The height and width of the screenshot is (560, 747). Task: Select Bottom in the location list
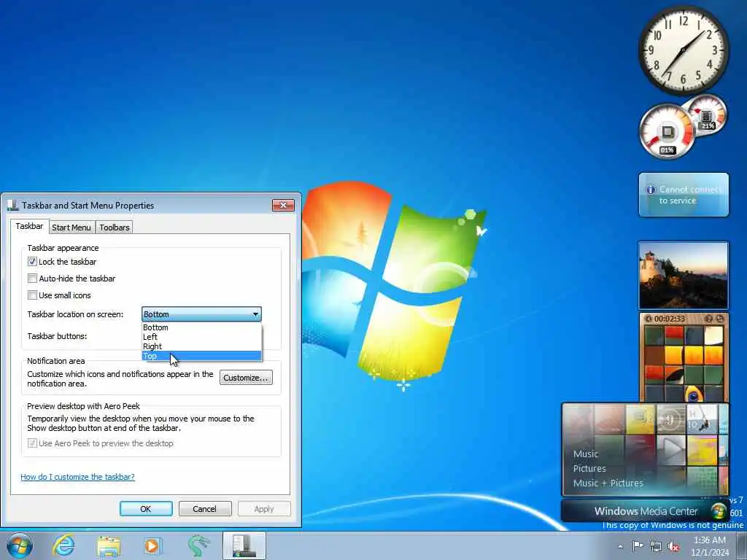point(201,327)
